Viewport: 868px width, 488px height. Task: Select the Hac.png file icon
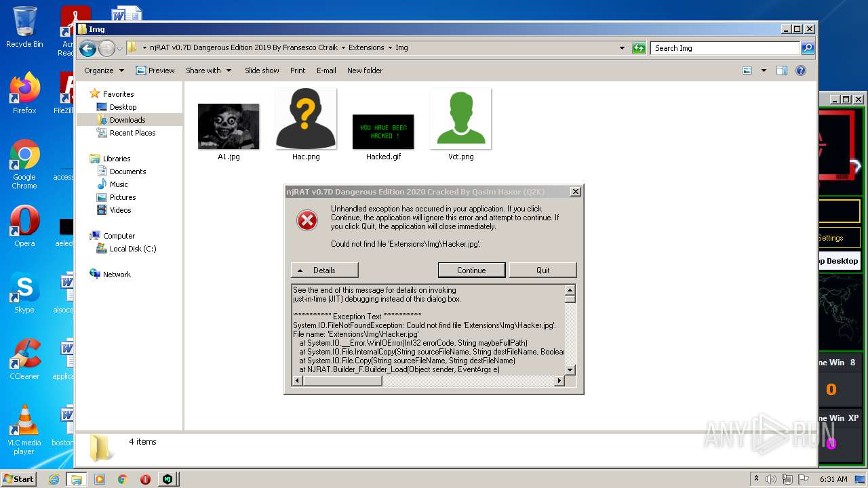306,119
